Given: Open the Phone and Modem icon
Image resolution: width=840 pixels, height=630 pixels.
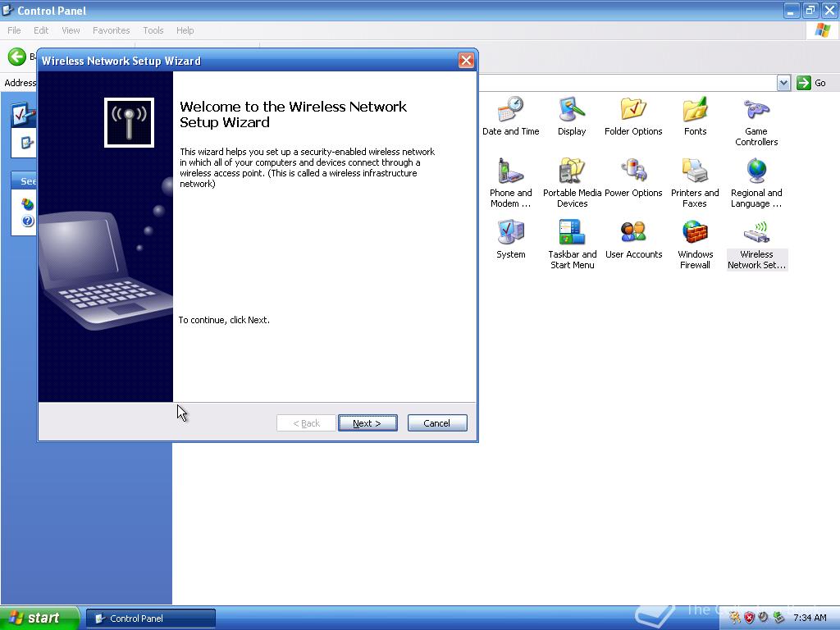Looking at the screenshot, I should tap(510, 183).
